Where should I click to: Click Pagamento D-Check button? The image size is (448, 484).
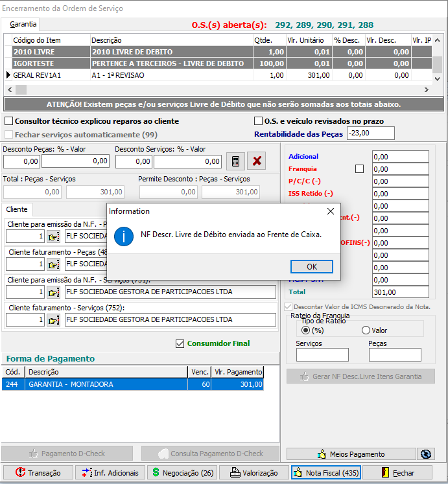(x=67, y=454)
